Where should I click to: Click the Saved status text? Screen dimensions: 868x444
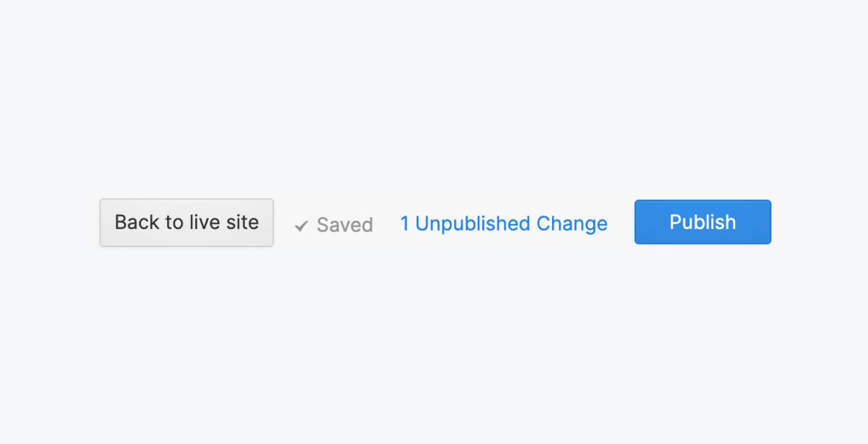345,225
